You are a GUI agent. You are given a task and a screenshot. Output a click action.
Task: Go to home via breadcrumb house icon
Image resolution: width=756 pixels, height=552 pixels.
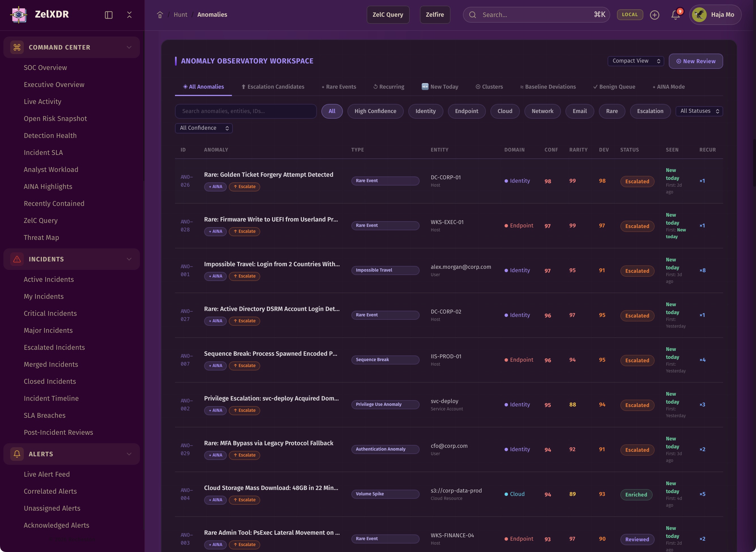pyautogui.click(x=160, y=15)
